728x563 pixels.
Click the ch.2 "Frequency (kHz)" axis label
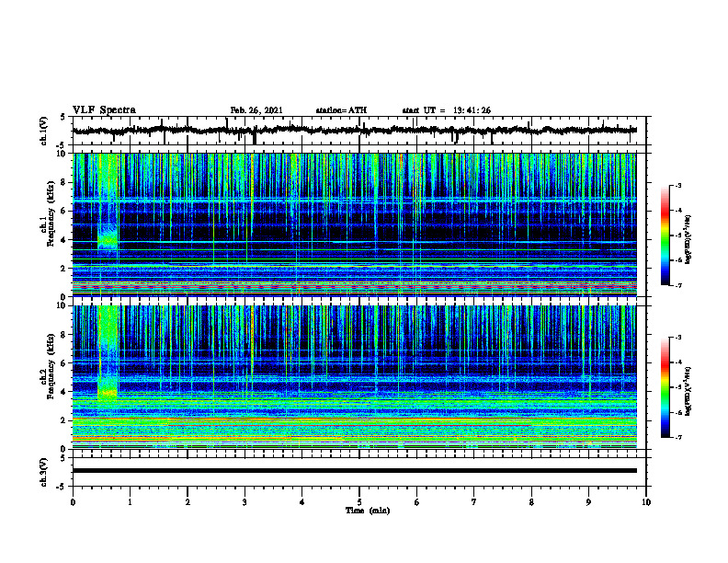click(x=51, y=366)
